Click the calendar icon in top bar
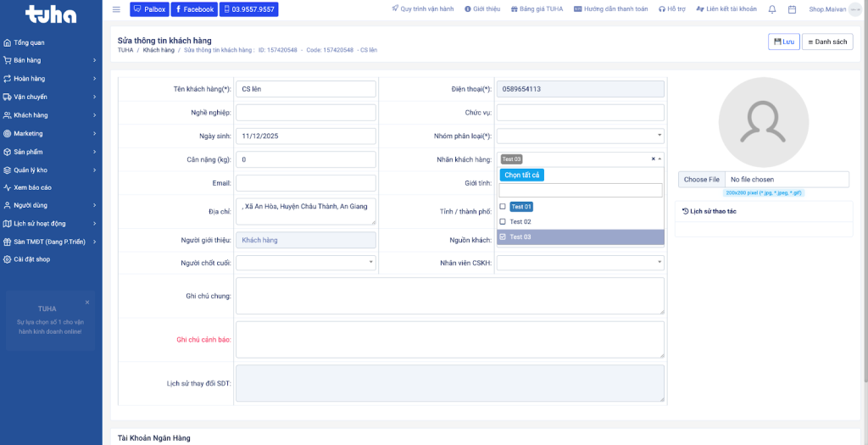 792,9
